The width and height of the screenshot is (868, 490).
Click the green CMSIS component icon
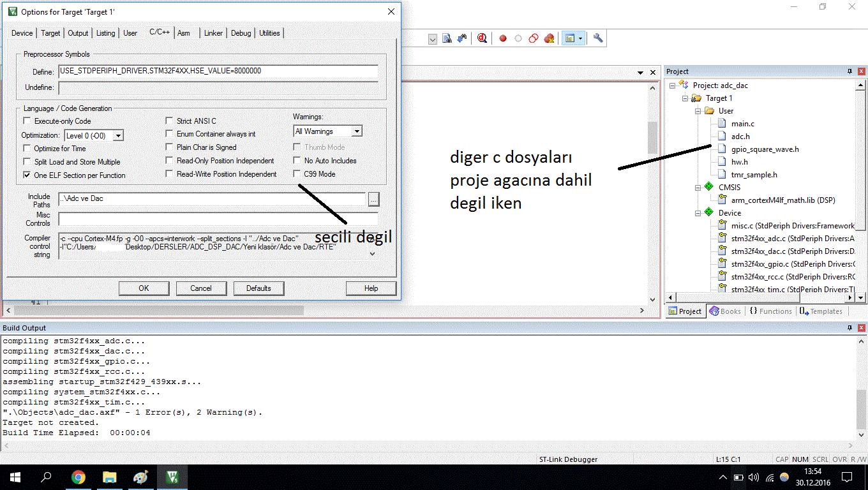[x=708, y=188]
